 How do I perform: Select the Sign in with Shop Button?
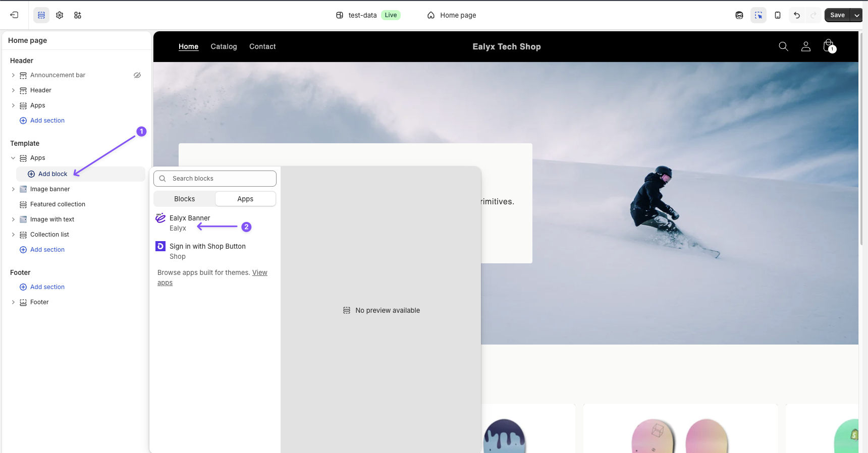(x=207, y=251)
